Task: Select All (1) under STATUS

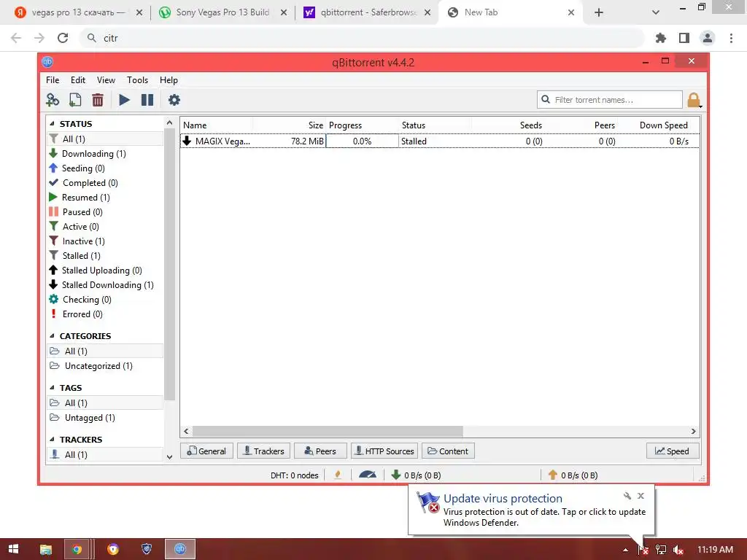Action: pos(105,139)
